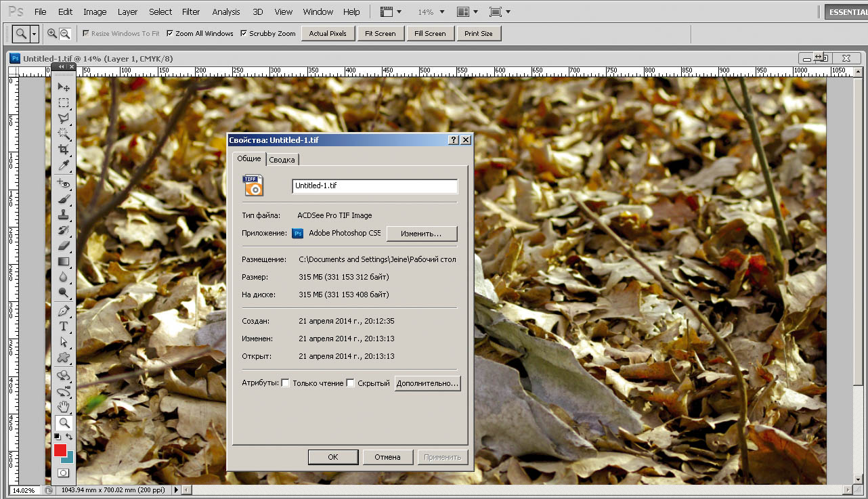Select the Hand tool
The height and width of the screenshot is (499, 868).
coord(64,406)
